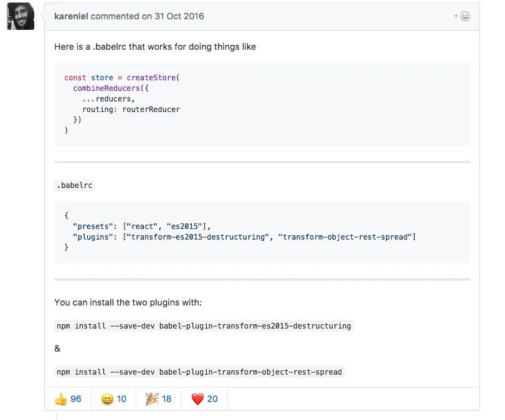Click the routerReducer line in code
The height and width of the screenshot is (420, 505).
click(131, 109)
